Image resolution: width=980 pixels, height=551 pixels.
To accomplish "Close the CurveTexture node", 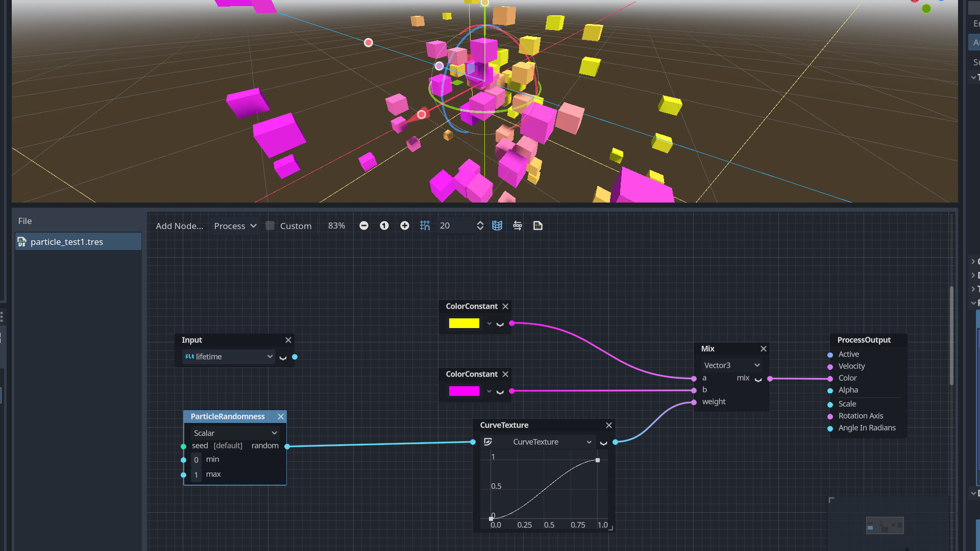I will (609, 425).
